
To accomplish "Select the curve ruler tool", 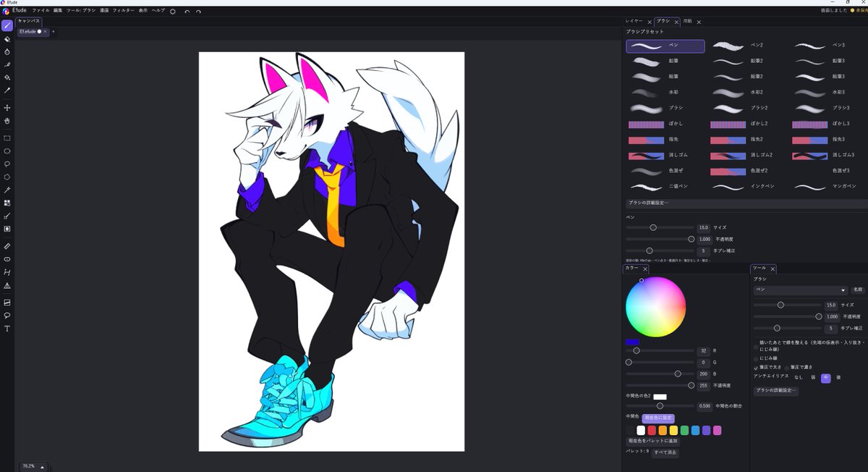I will (7, 272).
